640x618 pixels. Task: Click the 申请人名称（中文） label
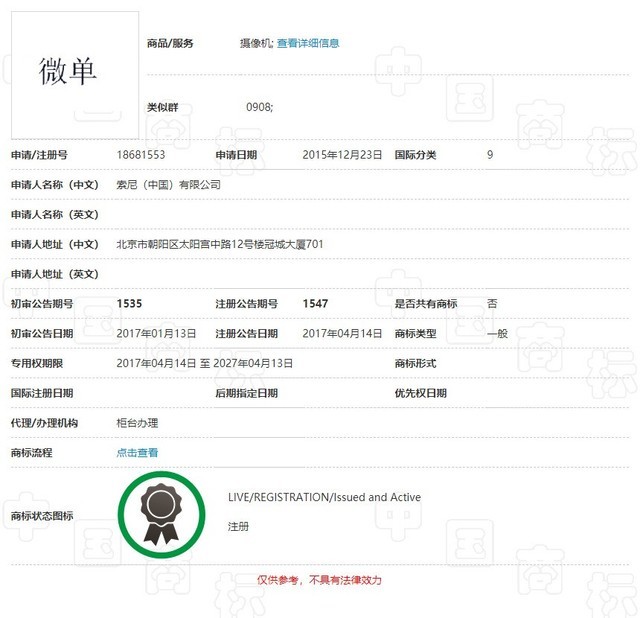pos(55,185)
